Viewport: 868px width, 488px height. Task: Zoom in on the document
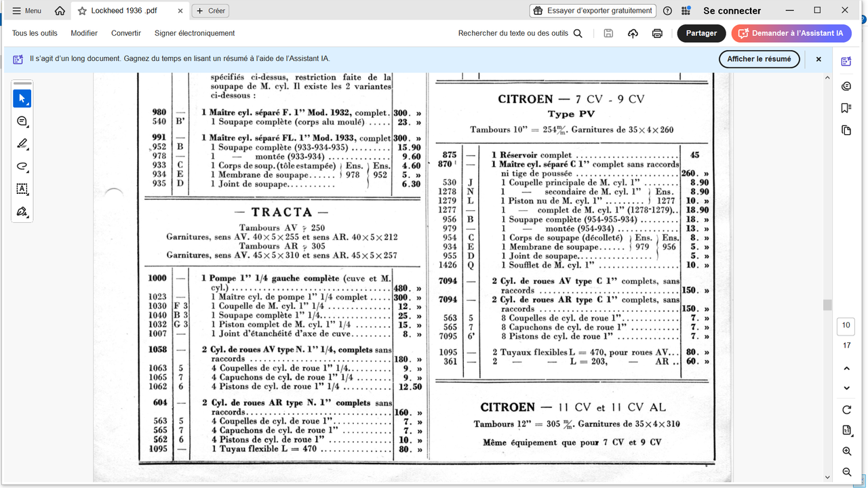pos(846,451)
